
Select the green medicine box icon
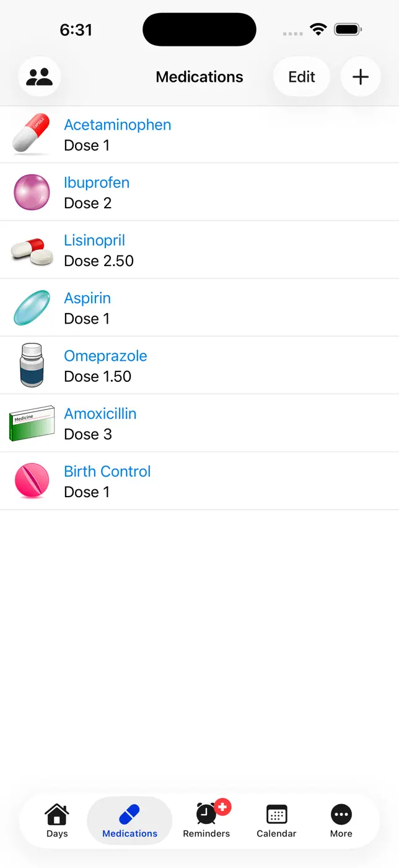pos(32,423)
